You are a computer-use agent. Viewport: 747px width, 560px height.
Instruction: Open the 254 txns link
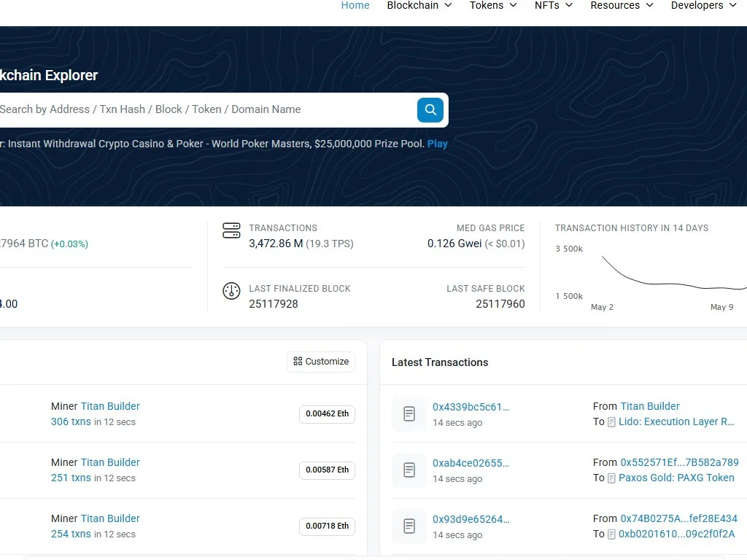(x=71, y=534)
